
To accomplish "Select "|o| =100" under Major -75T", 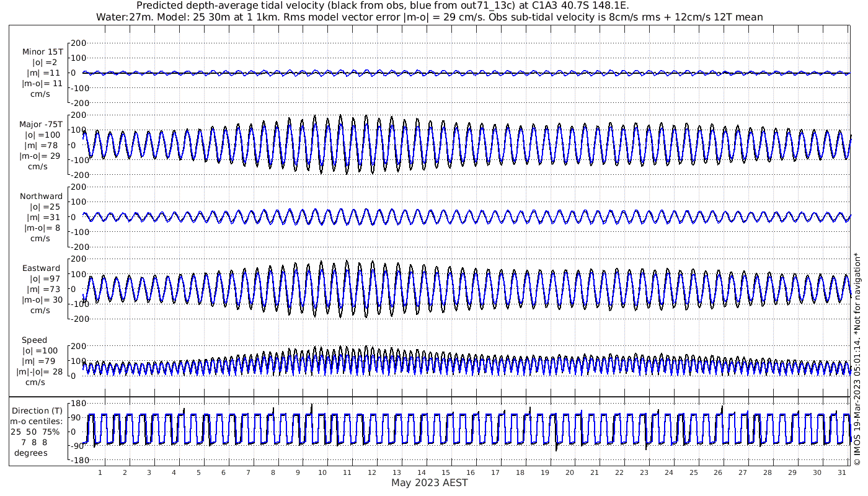I will click(x=43, y=135).
